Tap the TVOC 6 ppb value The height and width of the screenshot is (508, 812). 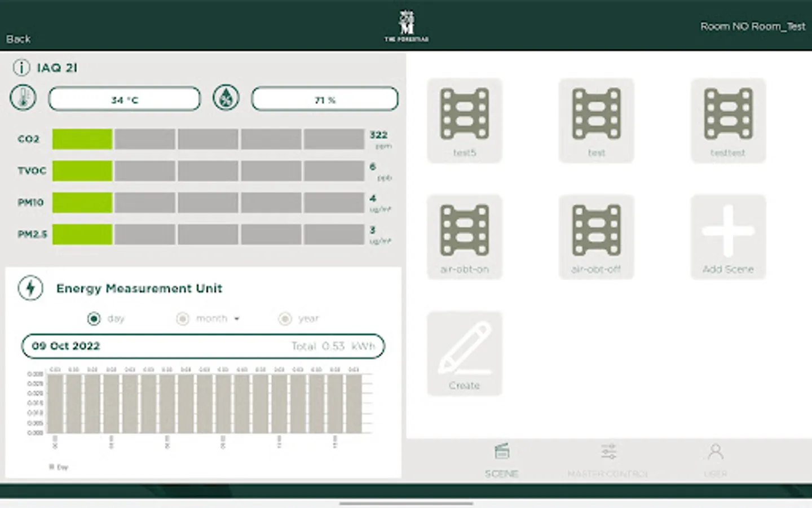[x=381, y=171]
